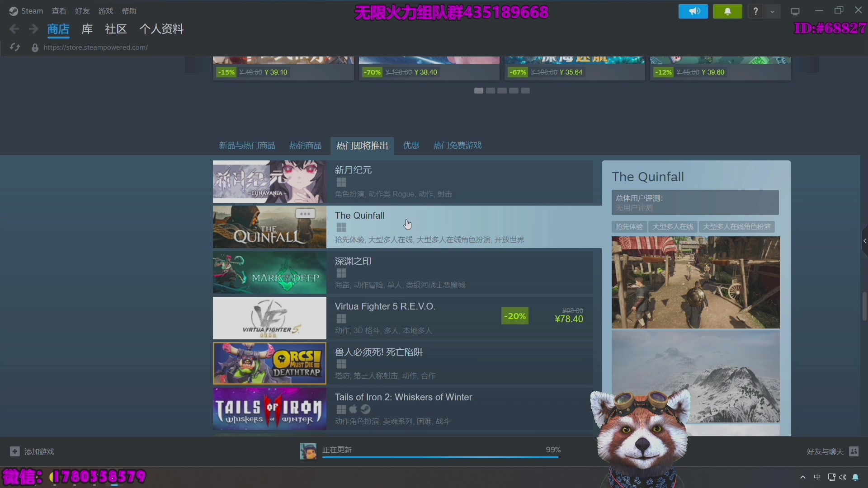Image resolution: width=868 pixels, height=488 pixels.
Task: Open the 游戏 menu
Action: point(106,11)
